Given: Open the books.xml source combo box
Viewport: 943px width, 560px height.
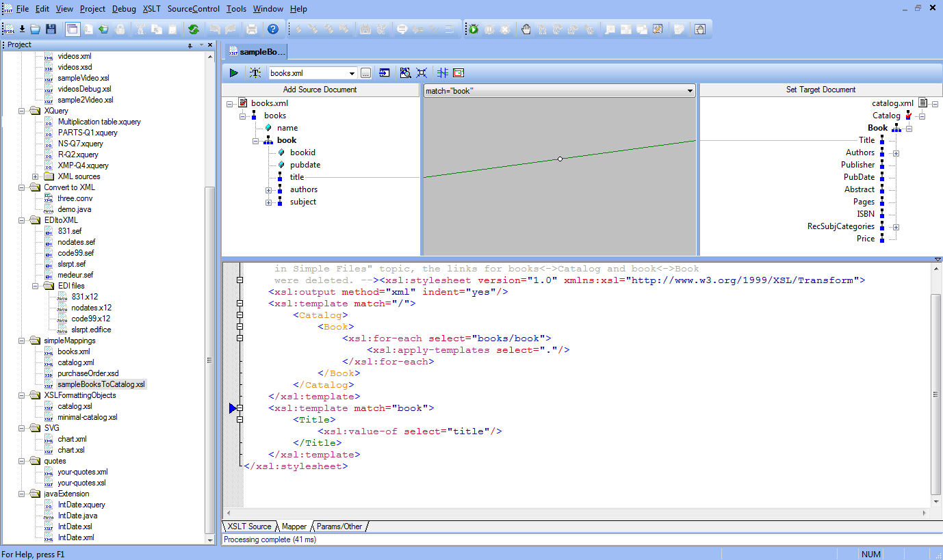Looking at the screenshot, I should [x=352, y=72].
